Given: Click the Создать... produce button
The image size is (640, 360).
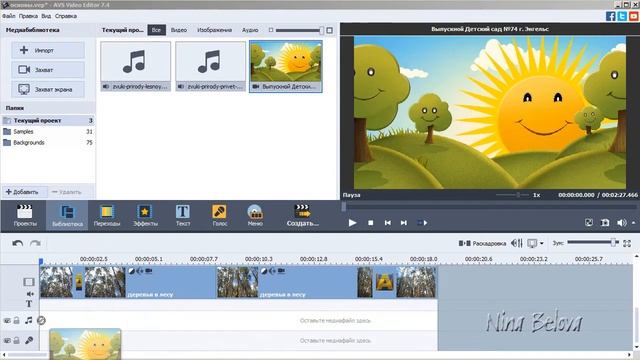Looking at the screenshot, I should tap(302, 216).
